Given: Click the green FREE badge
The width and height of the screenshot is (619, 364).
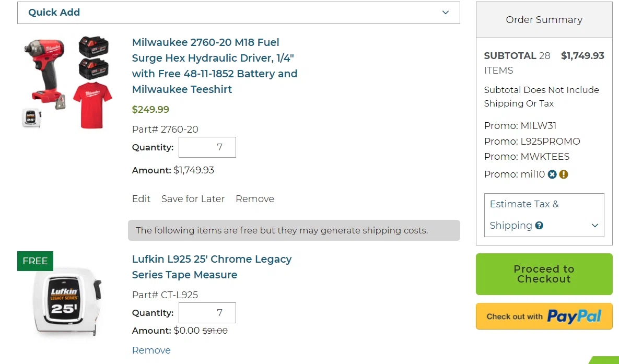Looking at the screenshot, I should click(35, 261).
